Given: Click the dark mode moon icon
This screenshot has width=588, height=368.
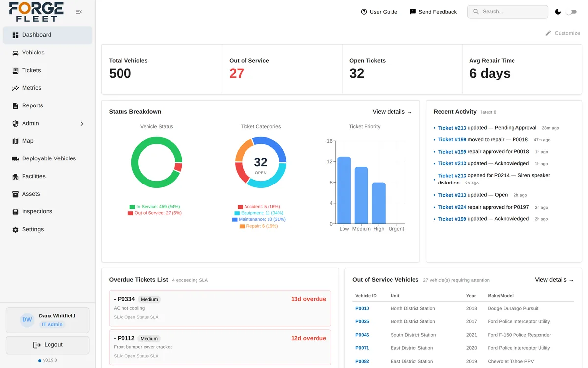Looking at the screenshot, I should 558,12.
